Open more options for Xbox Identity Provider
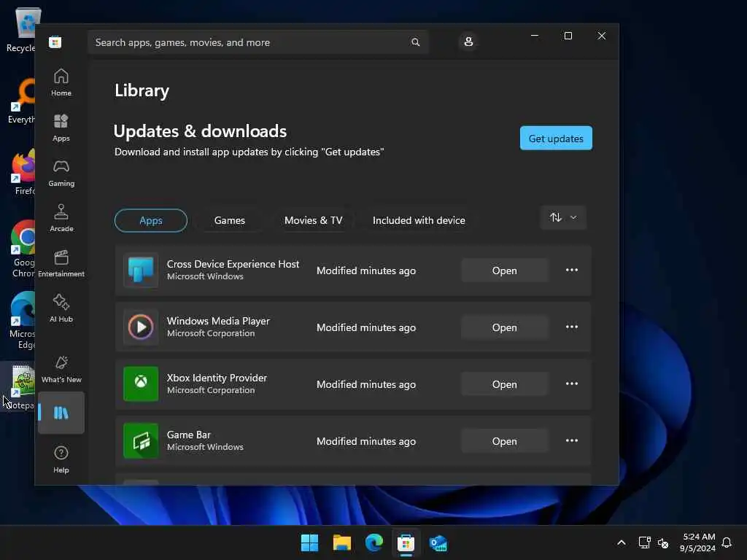 click(572, 384)
